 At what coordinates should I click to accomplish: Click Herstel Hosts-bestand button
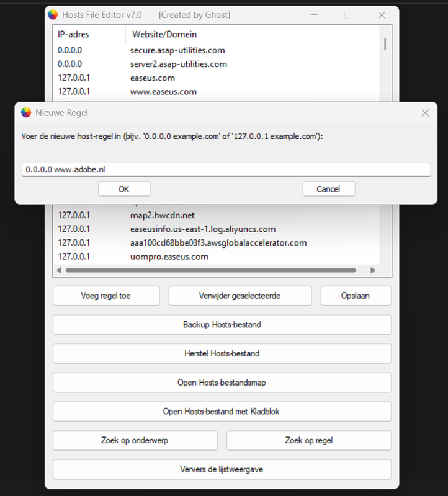(222, 353)
